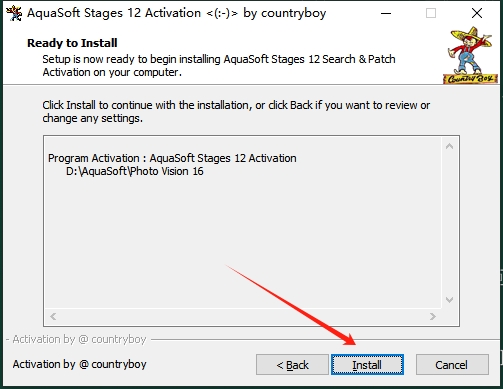Screen dimensions: 503x389
Task: Click the scroll left arrow below the summary
Action: (x=53, y=316)
